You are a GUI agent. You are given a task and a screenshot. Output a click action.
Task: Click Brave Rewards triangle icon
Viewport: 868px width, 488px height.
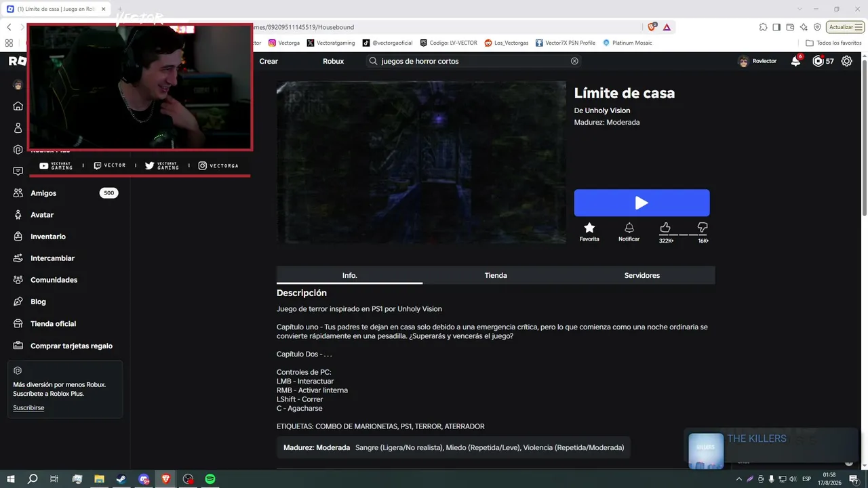[x=667, y=27]
